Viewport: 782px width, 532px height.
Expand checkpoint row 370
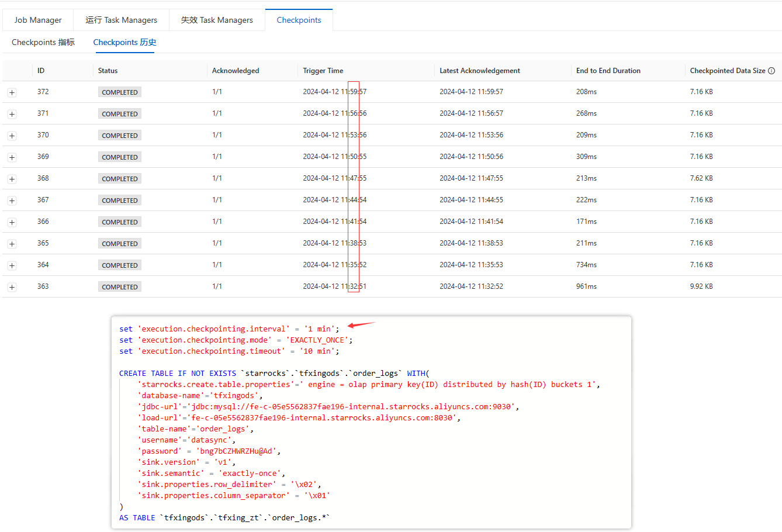12,136
